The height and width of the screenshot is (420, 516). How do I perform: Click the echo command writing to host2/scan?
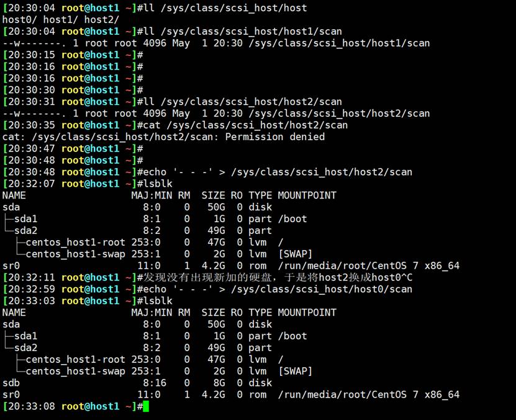(x=274, y=172)
